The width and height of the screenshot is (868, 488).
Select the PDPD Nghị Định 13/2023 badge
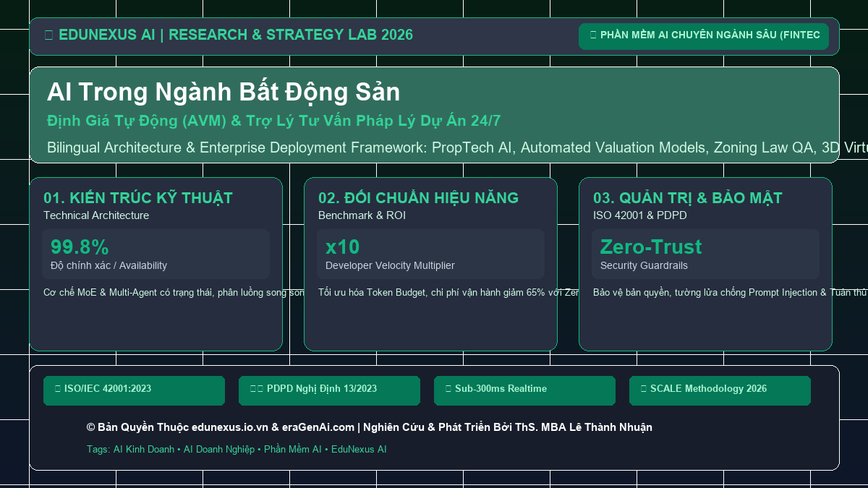click(x=330, y=390)
